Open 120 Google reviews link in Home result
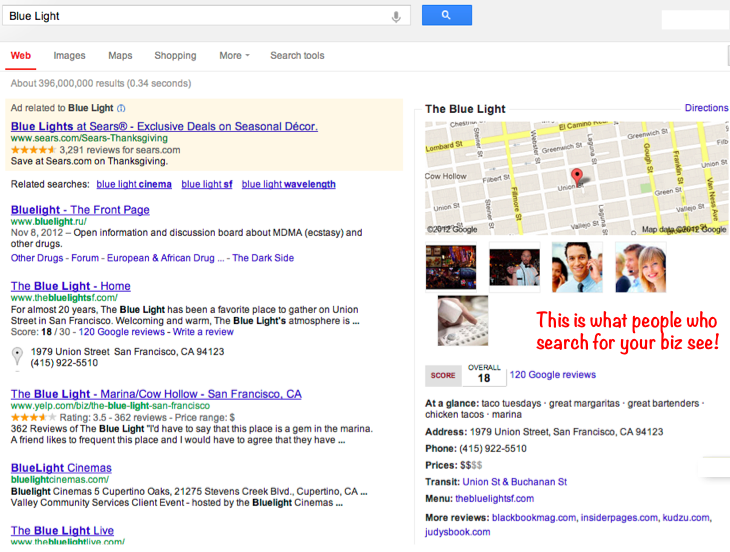Screen dimensions: 730x552 [x=122, y=332]
